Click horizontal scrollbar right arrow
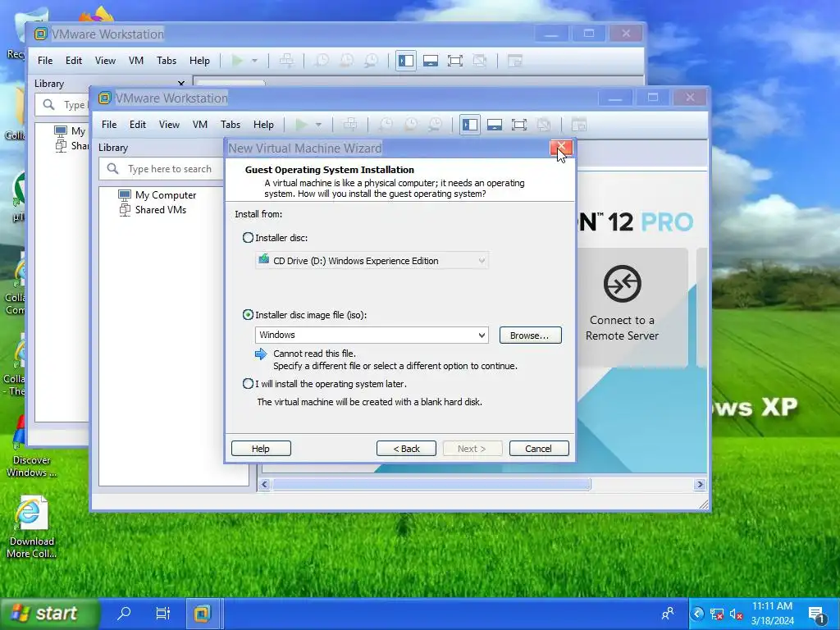 (x=700, y=484)
